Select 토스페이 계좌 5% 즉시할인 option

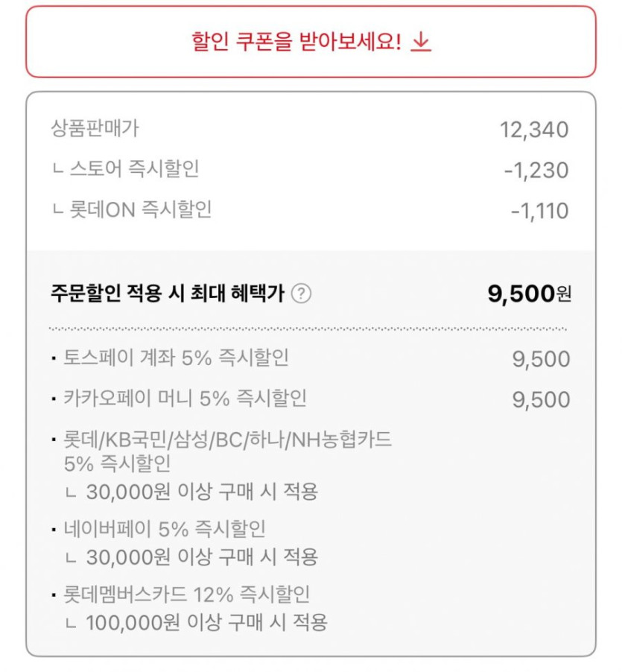[x=176, y=358]
